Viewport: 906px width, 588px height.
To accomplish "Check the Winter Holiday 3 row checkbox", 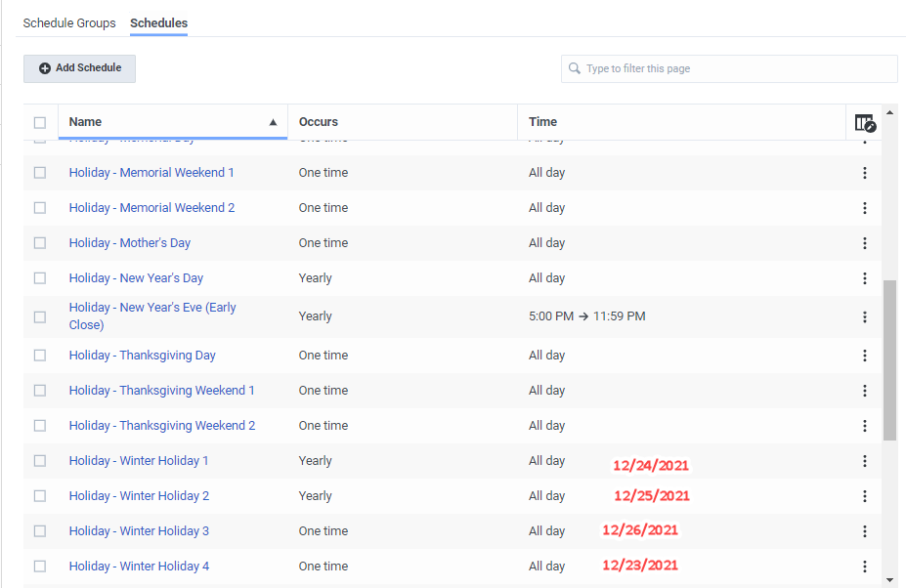I will (x=40, y=531).
